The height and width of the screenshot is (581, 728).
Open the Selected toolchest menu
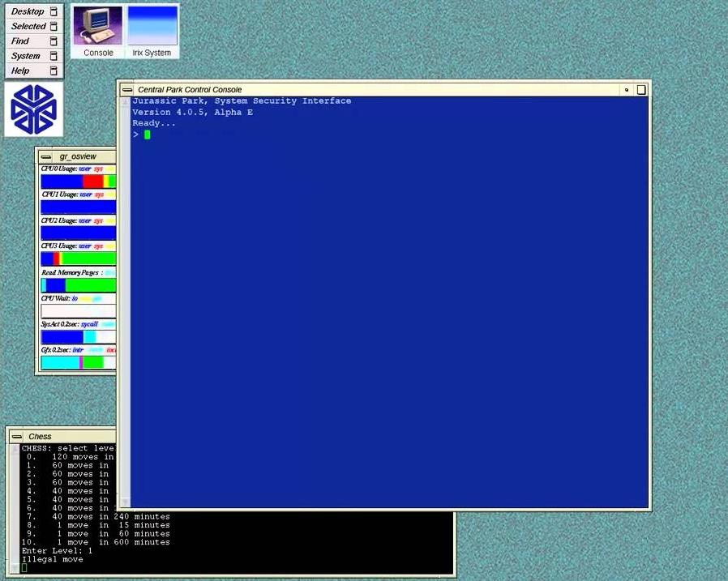[34, 26]
